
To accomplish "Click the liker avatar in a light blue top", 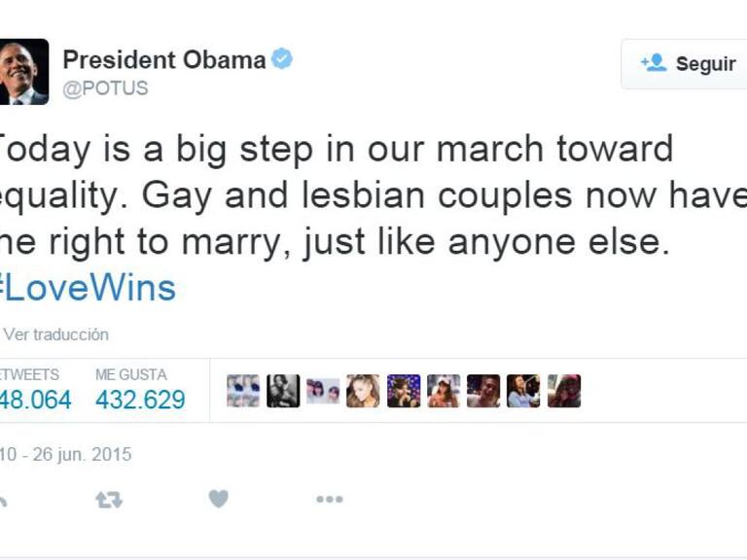I will pyautogui.click(x=523, y=391).
